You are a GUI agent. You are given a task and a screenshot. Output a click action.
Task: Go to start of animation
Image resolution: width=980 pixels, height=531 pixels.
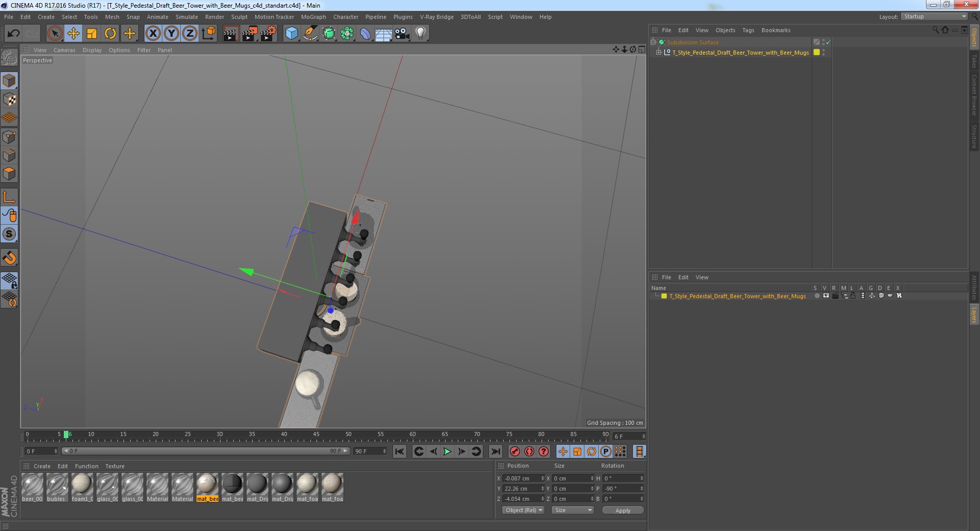tap(400, 451)
